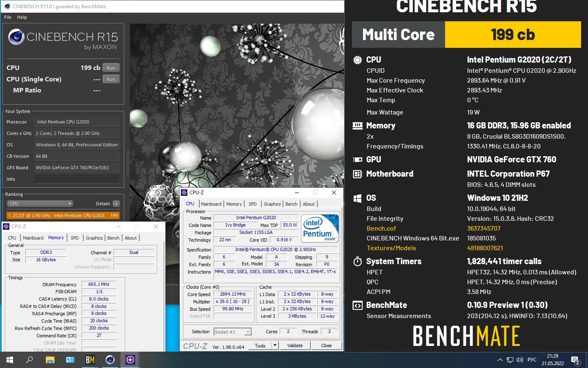588x368 pixels.
Task: Click DRAM Frequency value 665.1 MHz
Action: [99, 284]
